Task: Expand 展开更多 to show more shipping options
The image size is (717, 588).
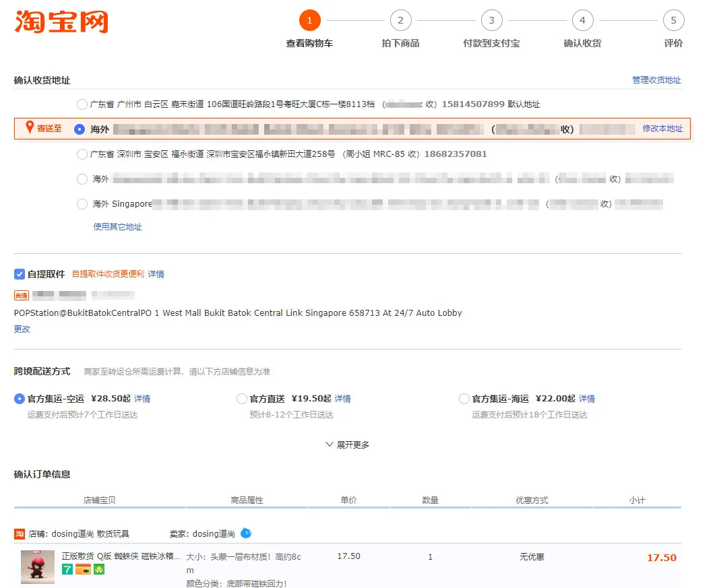Action: [347, 444]
